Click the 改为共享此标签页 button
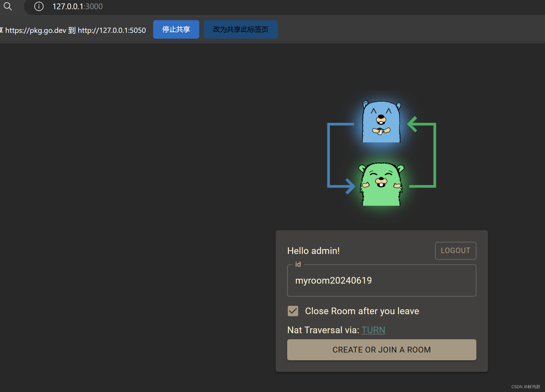 point(241,29)
